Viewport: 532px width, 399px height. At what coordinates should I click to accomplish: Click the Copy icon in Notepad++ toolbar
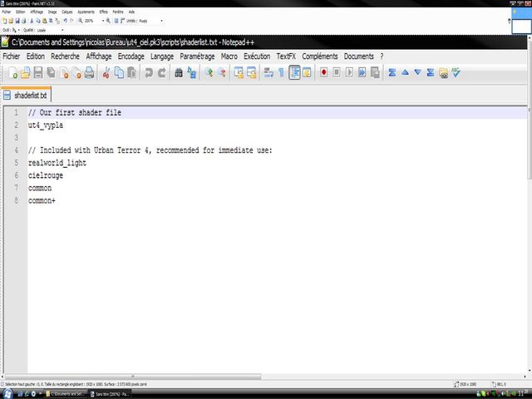119,72
